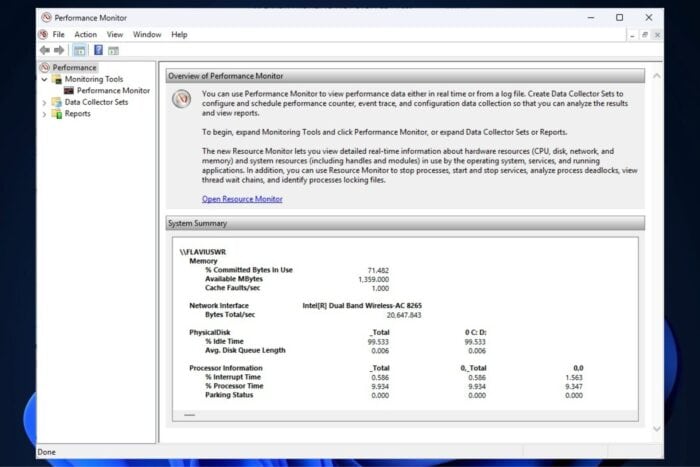The height and width of the screenshot is (467, 700).
Task: Click the Performance Monitor graph icon in tree
Action: [x=69, y=91]
